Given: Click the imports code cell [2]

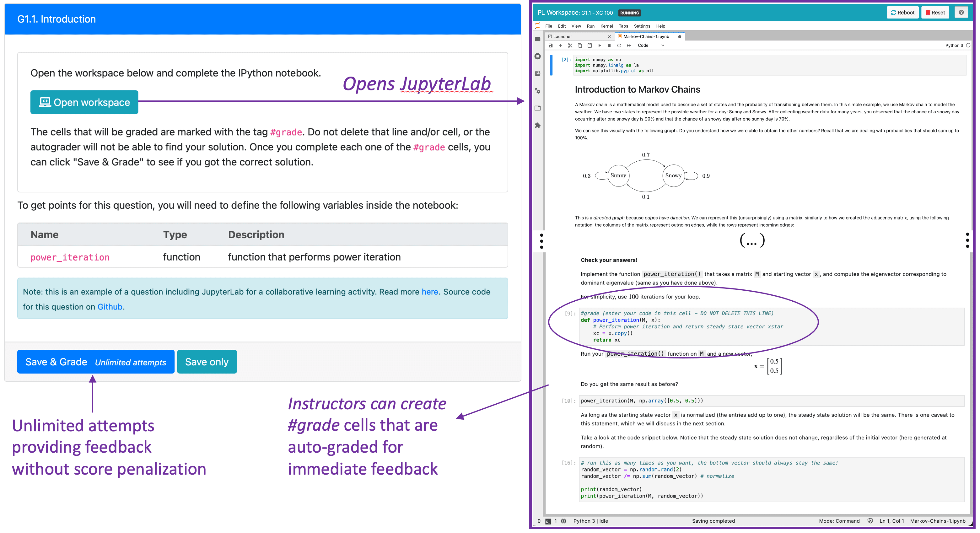Looking at the screenshot, I should pyautogui.click(x=769, y=65).
